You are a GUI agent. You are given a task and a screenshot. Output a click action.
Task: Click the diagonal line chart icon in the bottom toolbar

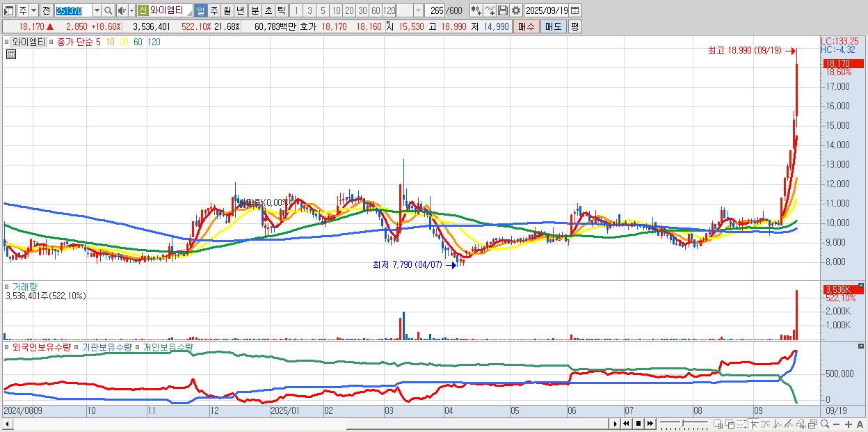click(789, 424)
